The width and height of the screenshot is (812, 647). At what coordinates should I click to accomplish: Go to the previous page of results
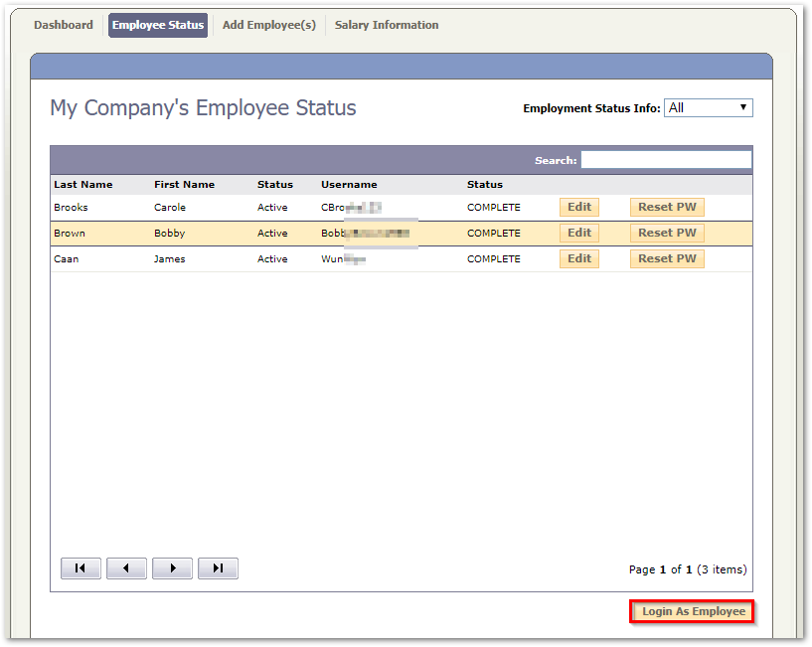tap(126, 568)
